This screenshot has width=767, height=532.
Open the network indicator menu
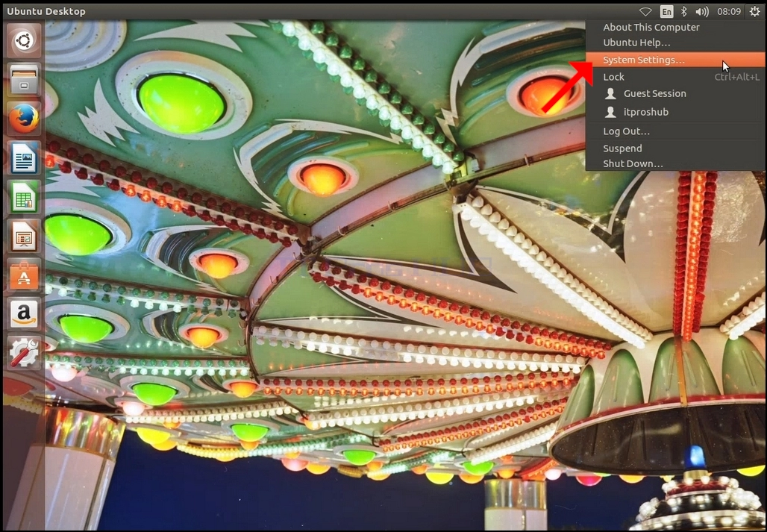click(645, 11)
